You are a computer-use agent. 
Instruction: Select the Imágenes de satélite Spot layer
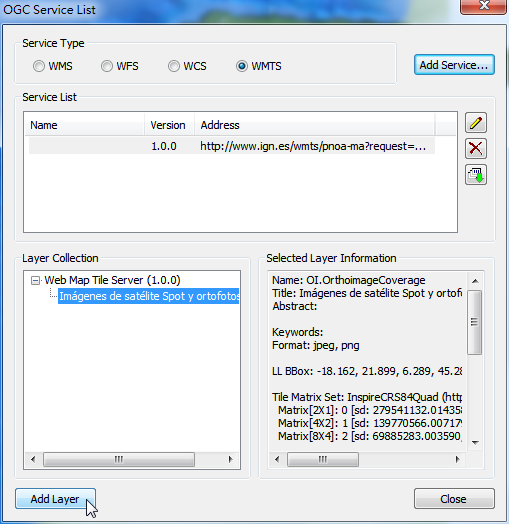[x=149, y=296]
